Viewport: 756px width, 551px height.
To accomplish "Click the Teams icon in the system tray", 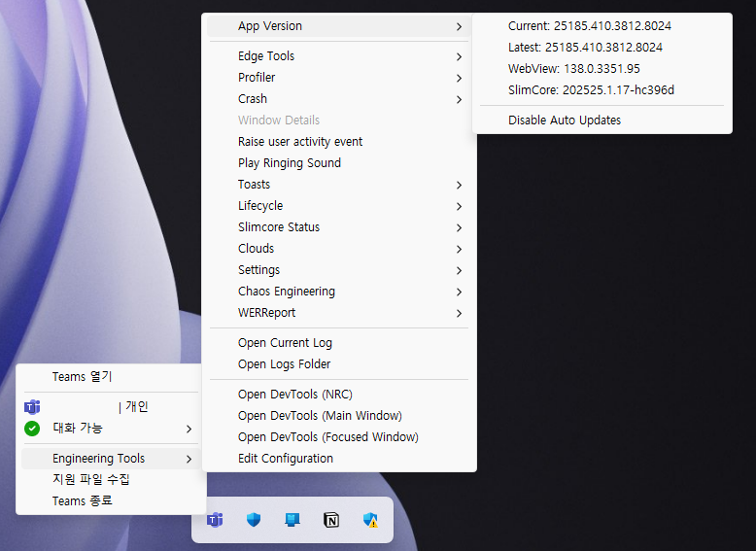I will (x=215, y=520).
